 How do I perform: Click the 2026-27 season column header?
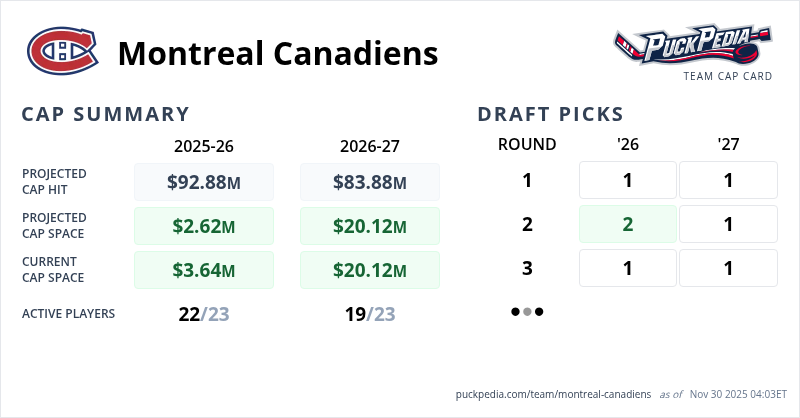point(370,145)
